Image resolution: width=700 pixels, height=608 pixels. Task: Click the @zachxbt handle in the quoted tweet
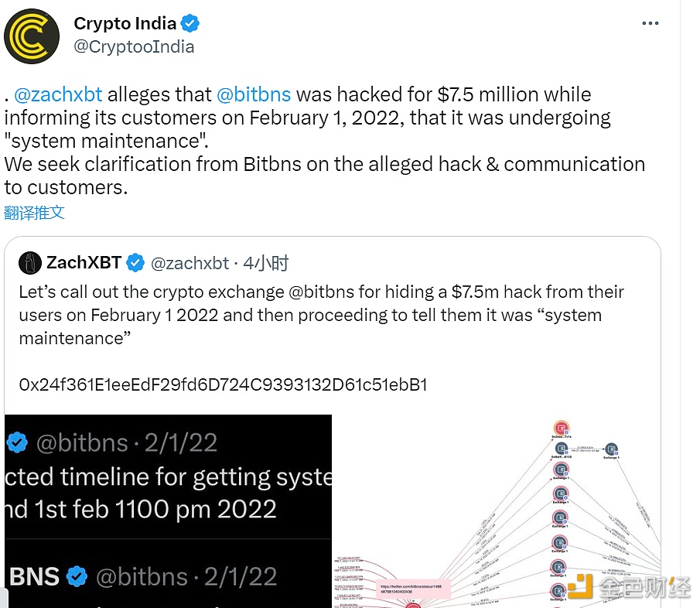point(189,263)
